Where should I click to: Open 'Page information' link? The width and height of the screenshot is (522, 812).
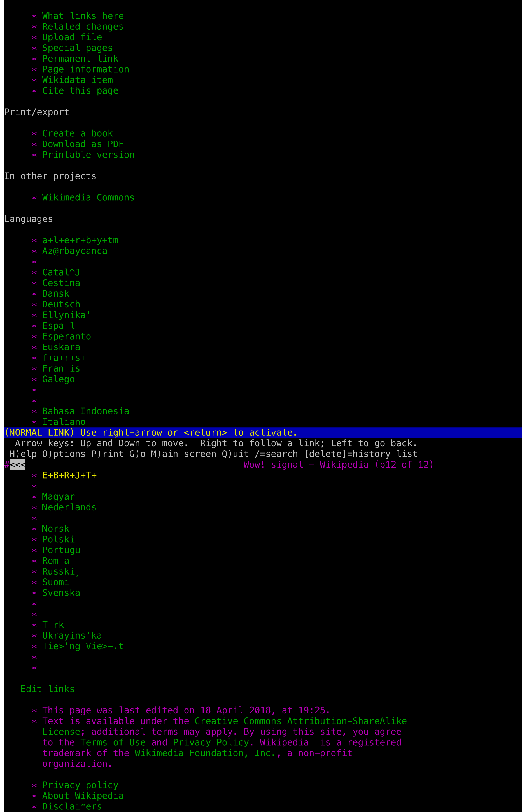point(86,69)
